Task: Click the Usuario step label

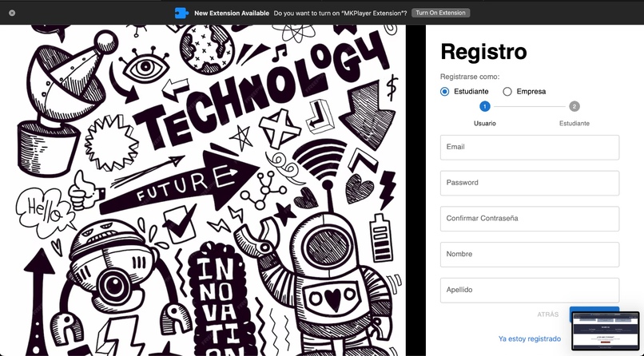Action: pos(485,124)
